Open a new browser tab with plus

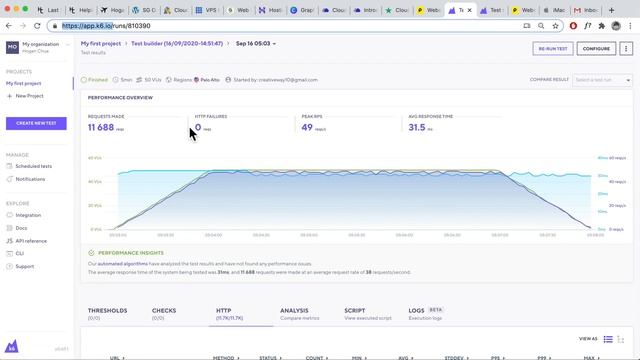611,10
